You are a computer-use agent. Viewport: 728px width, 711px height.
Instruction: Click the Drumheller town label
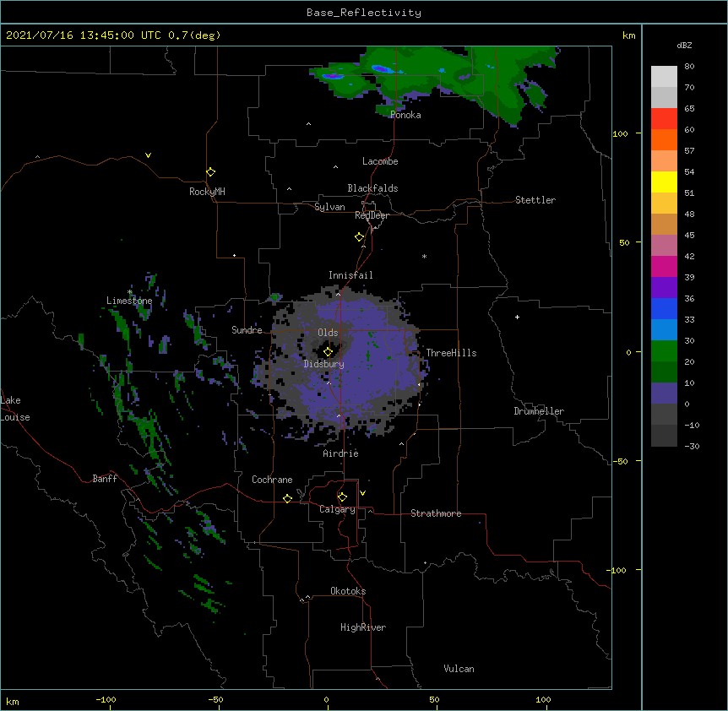point(539,411)
